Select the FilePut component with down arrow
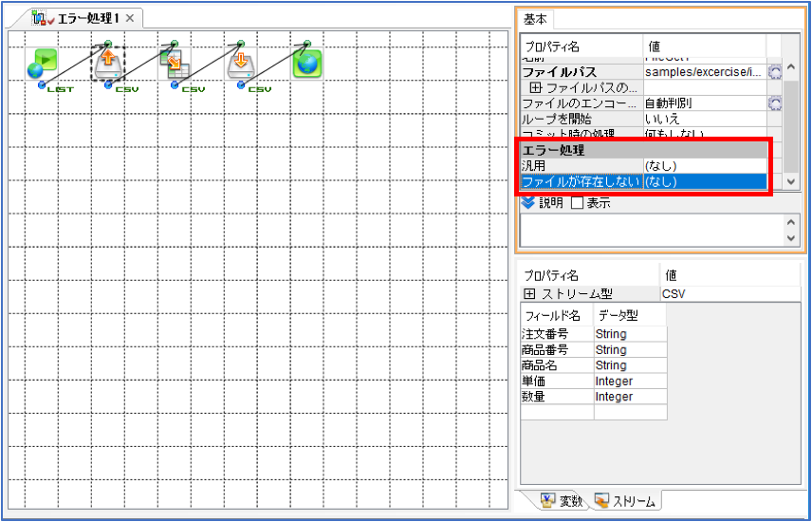812x522 pixels. click(241, 64)
